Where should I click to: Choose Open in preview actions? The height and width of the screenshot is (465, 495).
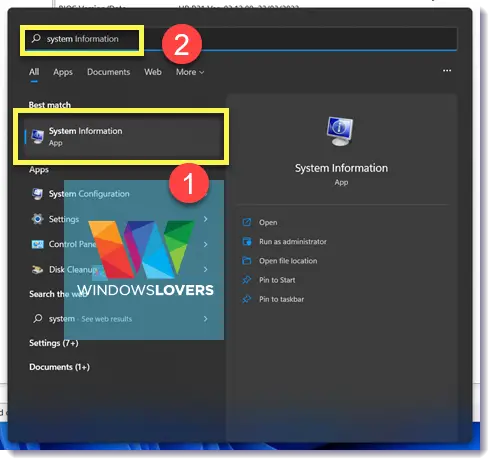[268, 222]
